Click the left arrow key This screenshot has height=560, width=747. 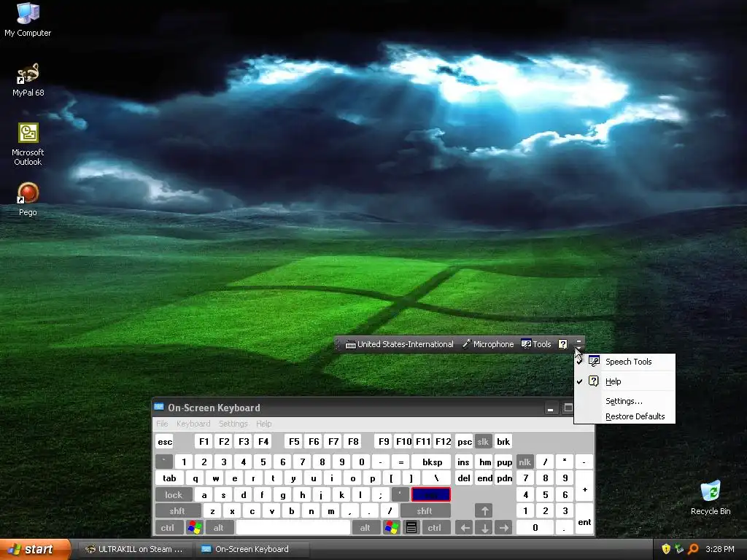tap(465, 528)
